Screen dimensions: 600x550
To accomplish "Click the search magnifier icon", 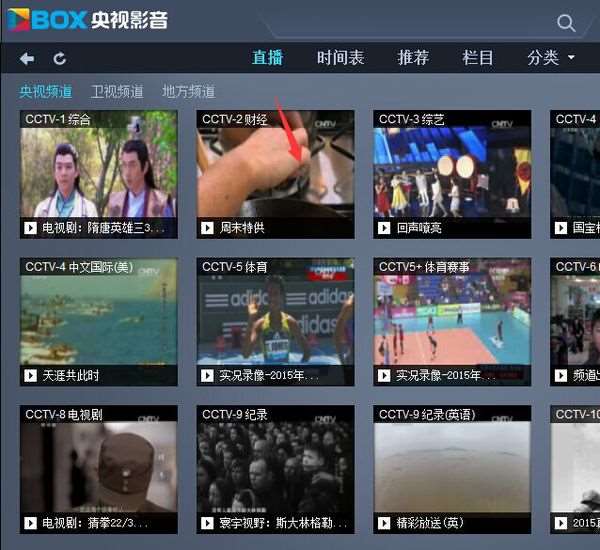I will (x=566, y=23).
